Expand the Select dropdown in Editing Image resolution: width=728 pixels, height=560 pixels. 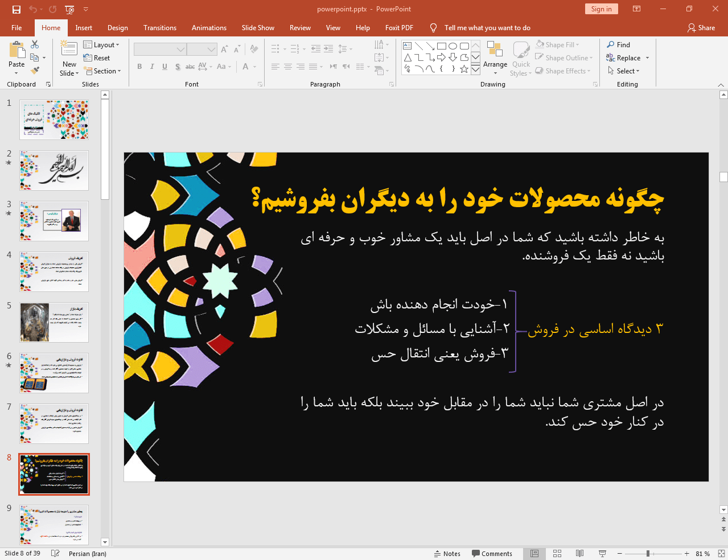(624, 71)
